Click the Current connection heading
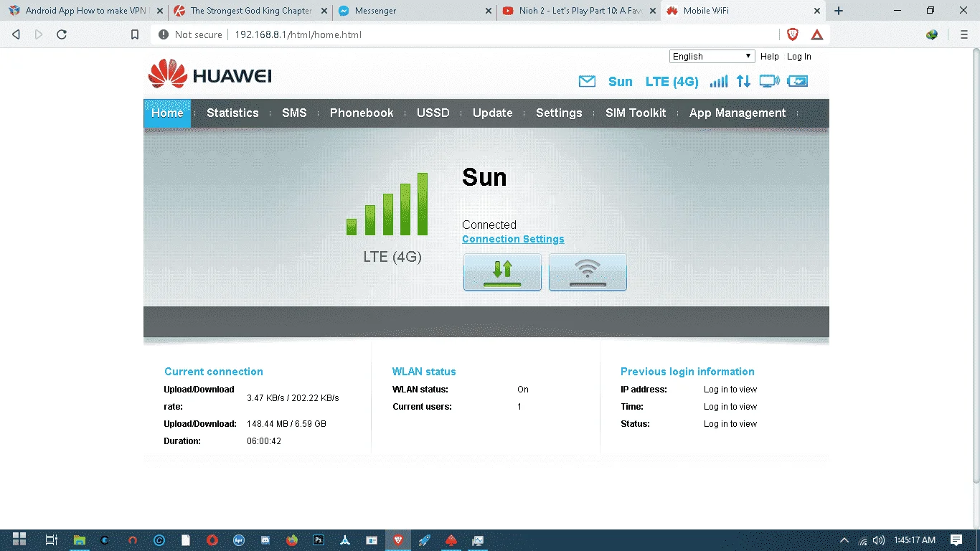This screenshot has width=980, height=551. pyautogui.click(x=214, y=372)
